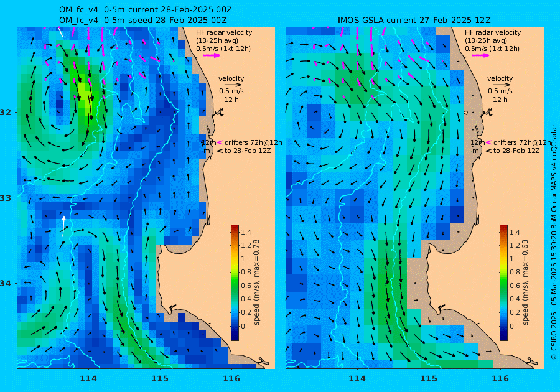Click longitude label 116 under right map

tap(500, 379)
